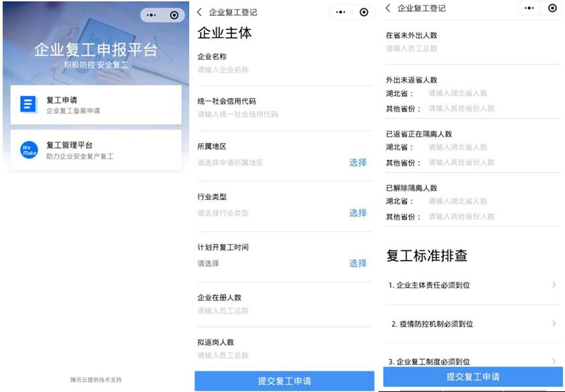The image size is (565, 392).
Task: Expand 2. 疫情防控机制必须到位 item
Action: 472,324
